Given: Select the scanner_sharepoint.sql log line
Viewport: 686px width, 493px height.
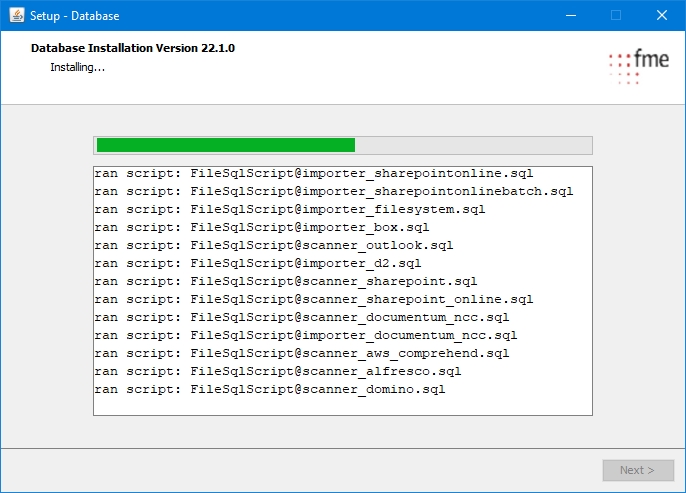Looking at the screenshot, I should pos(286,281).
